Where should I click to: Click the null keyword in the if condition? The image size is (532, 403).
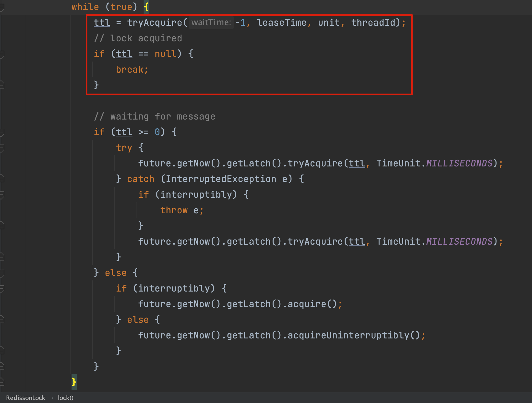[x=165, y=54]
